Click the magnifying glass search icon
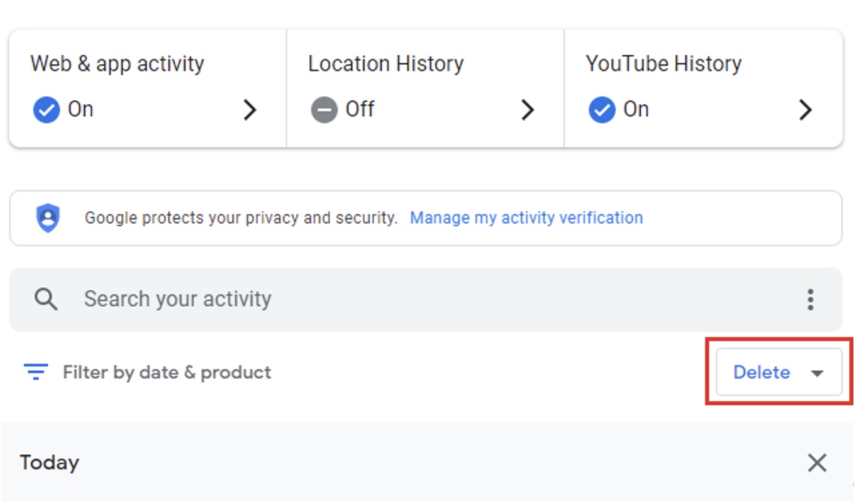854x504 pixels. 46,299
